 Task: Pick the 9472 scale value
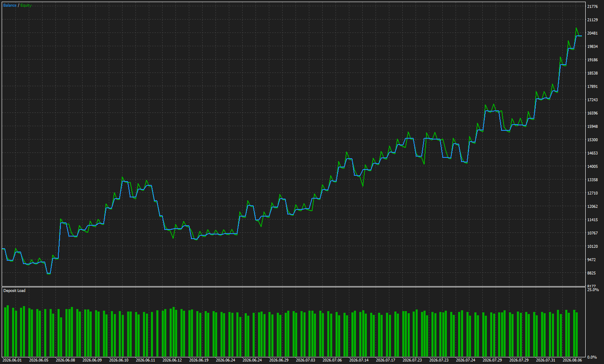pos(591,260)
